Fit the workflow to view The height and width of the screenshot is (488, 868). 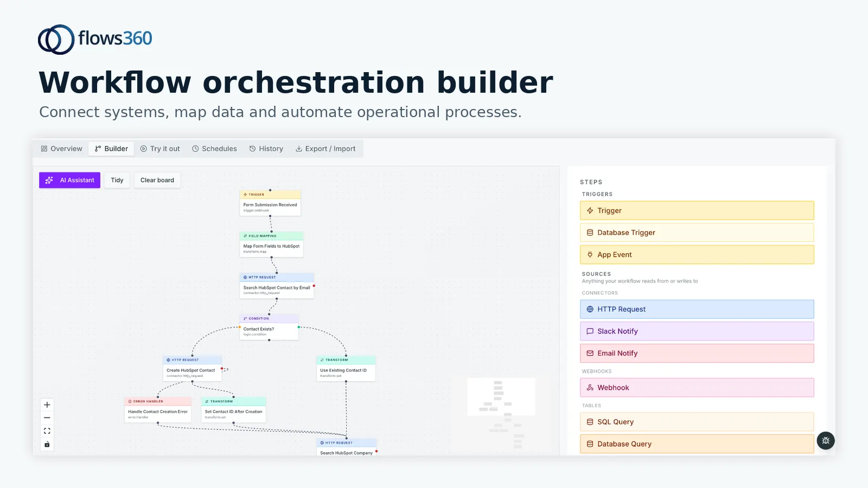tap(47, 431)
